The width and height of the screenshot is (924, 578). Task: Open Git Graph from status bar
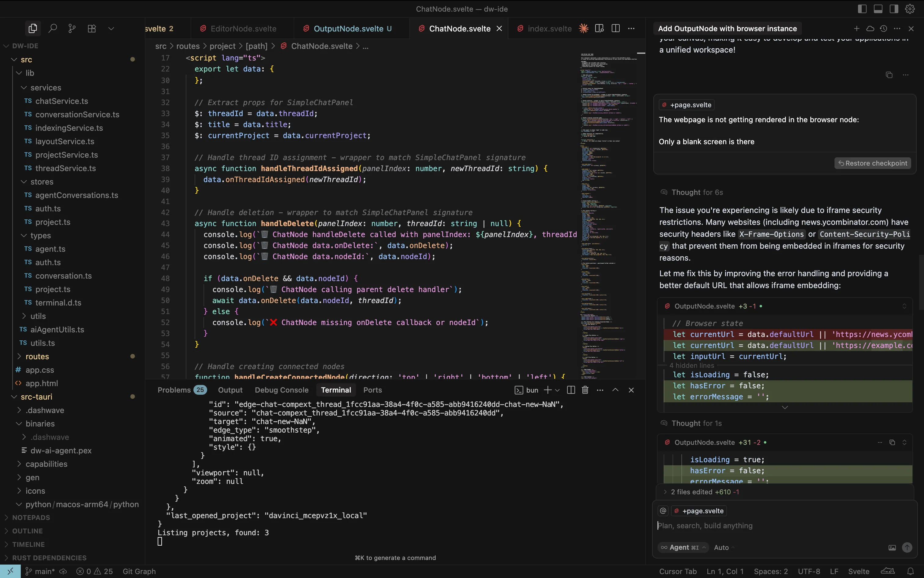[x=139, y=571]
